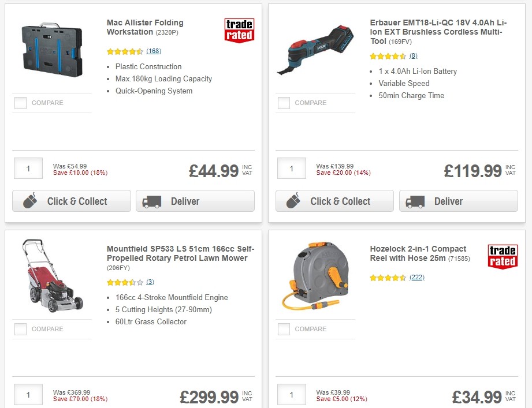Check Compare on Hozelock 2-in-1 reel
532x408 pixels.
click(284, 329)
